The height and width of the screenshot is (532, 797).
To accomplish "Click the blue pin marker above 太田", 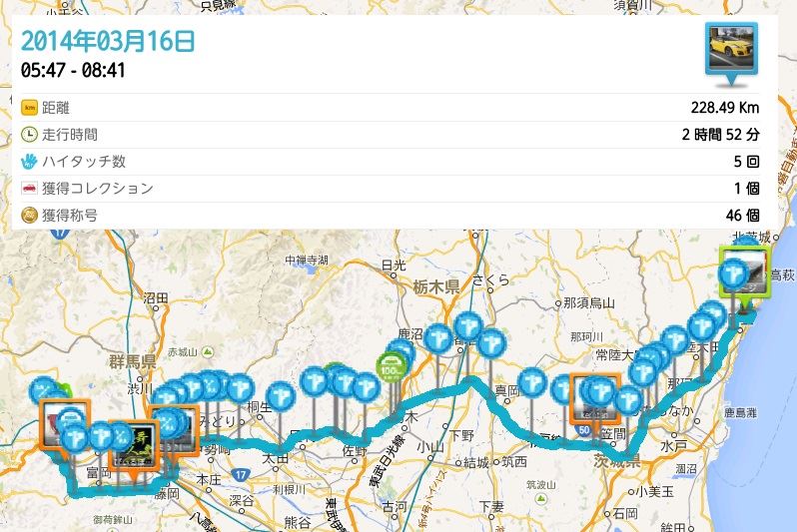I will pyautogui.click(x=281, y=396).
